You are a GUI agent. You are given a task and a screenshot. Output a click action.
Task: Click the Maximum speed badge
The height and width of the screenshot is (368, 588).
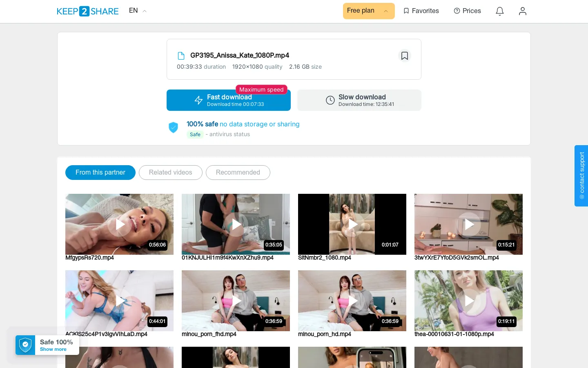pyautogui.click(x=261, y=90)
